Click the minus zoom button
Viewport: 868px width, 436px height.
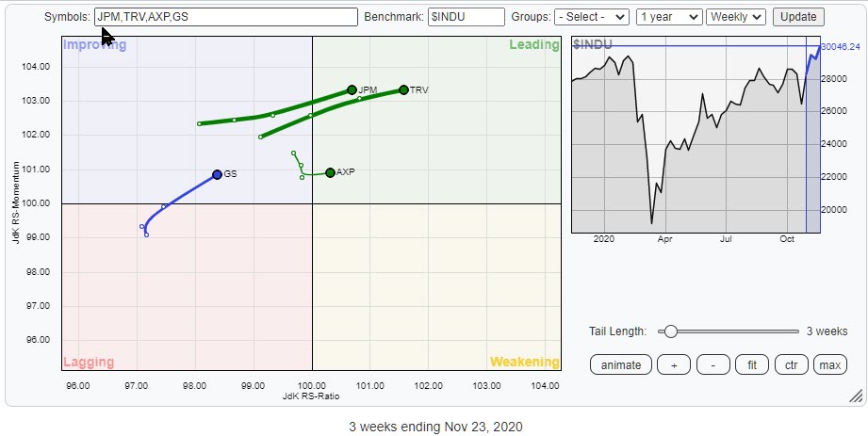click(x=712, y=364)
